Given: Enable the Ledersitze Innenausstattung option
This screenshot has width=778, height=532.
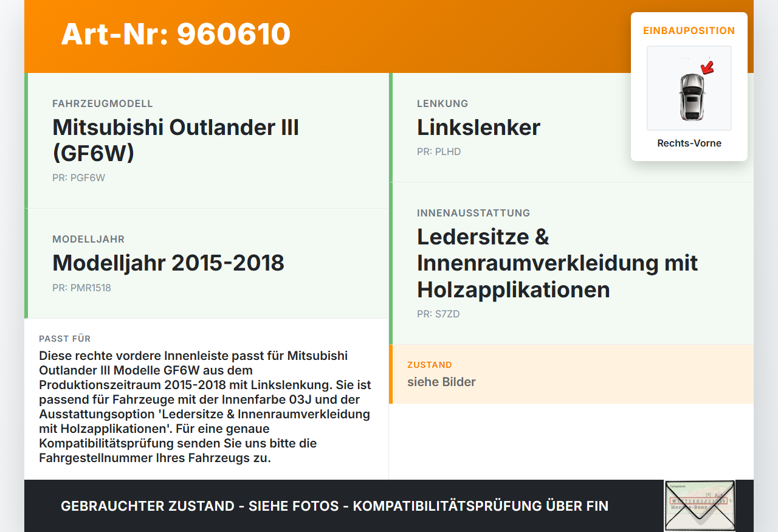Looking at the screenshot, I should tap(557, 263).
